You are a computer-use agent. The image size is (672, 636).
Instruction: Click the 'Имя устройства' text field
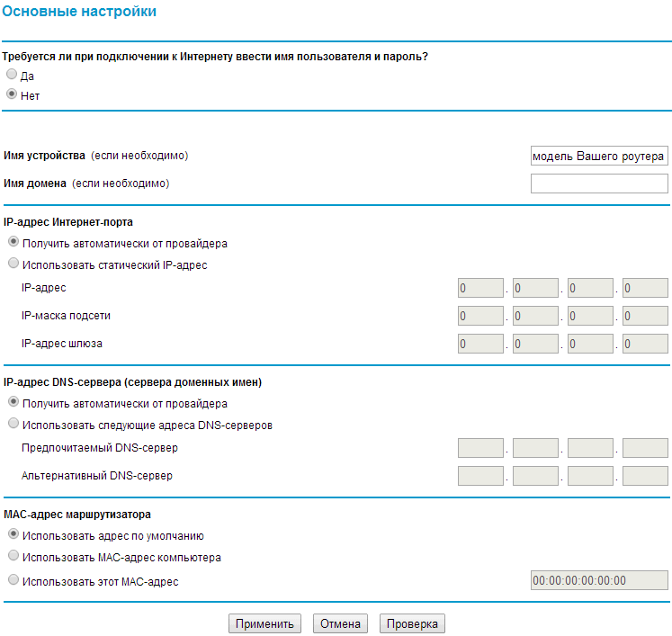click(599, 156)
